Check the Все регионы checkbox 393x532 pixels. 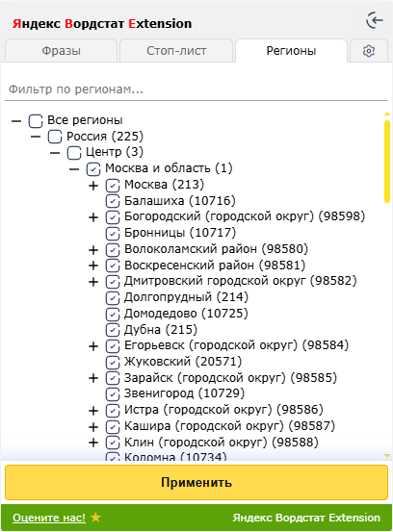coord(36,121)
